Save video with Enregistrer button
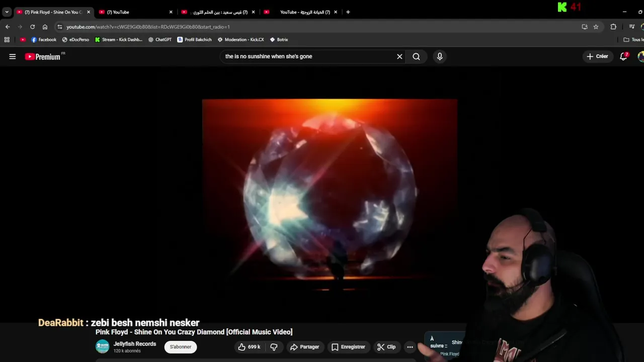 [348, 347]
